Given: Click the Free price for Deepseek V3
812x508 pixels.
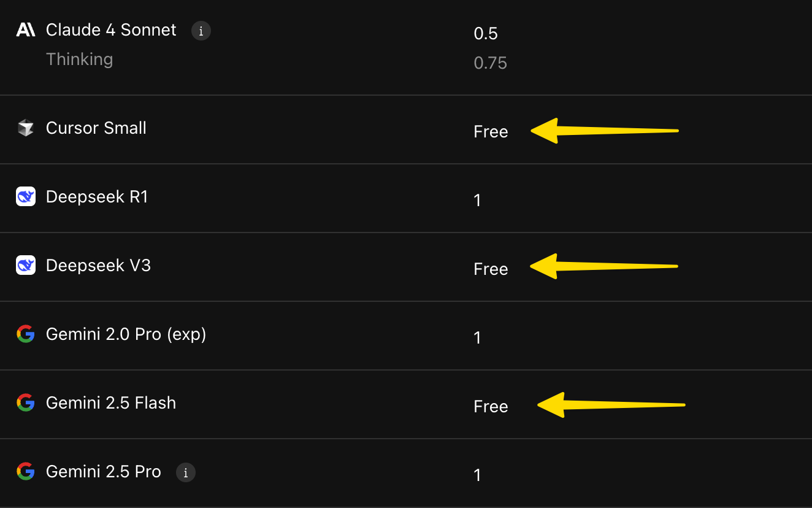Looking at the screenshot, I should pyautogui.click(x=491, y=269).
